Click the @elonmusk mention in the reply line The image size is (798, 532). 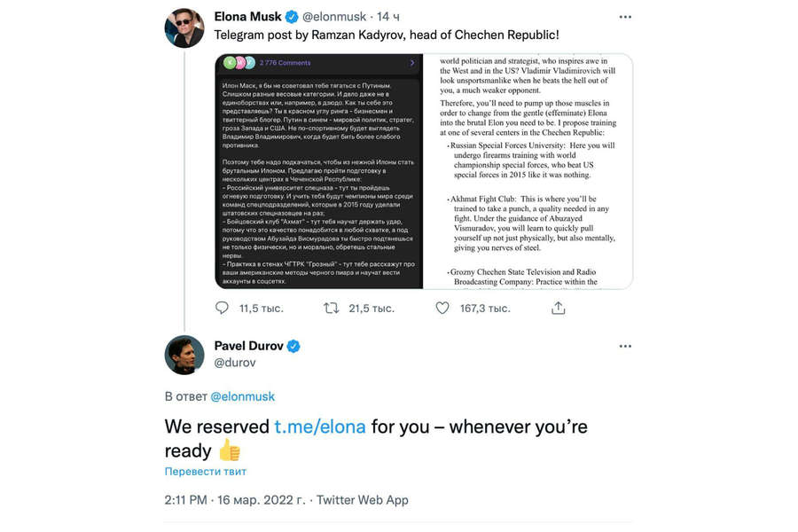[242, 396]
